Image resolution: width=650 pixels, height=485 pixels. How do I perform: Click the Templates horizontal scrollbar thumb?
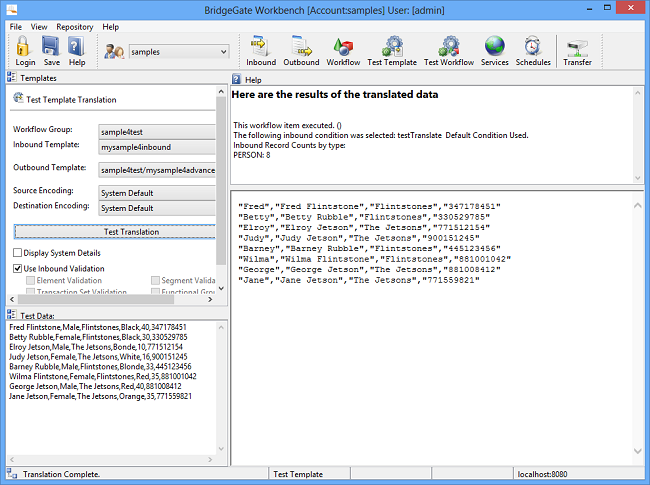click(x=96, y=299)
